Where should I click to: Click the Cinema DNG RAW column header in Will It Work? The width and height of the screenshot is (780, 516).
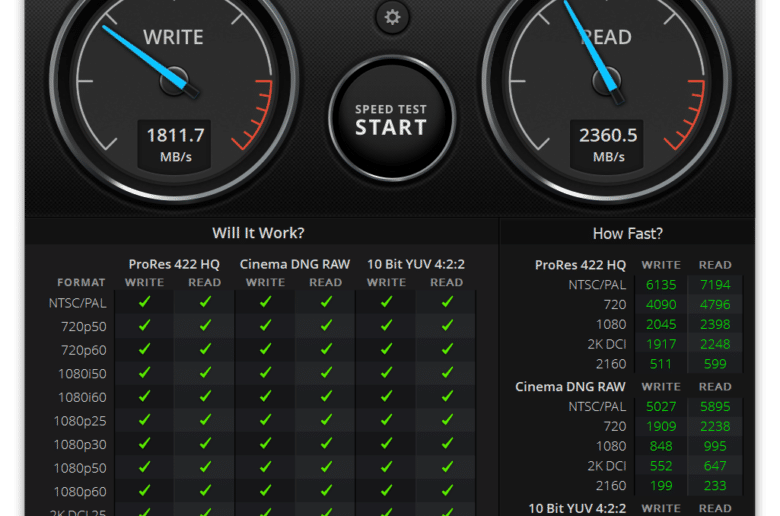coord(295,264)
